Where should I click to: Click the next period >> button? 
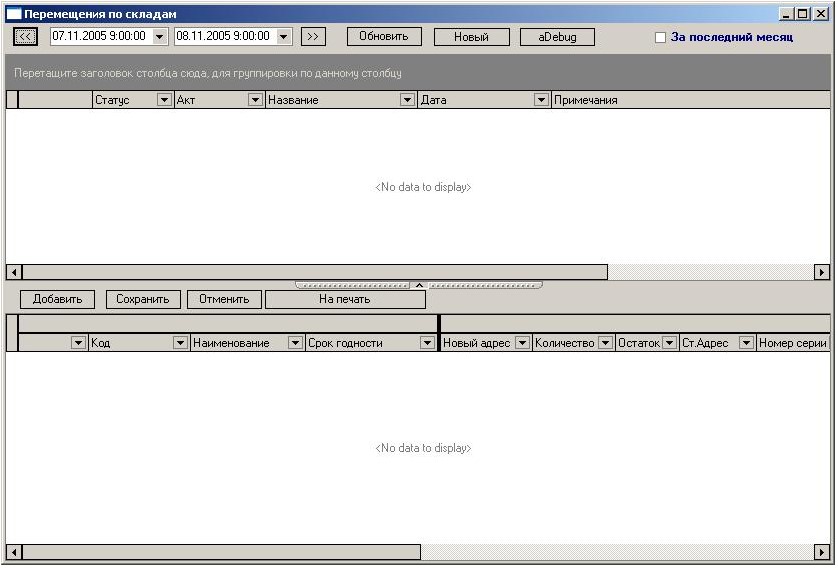[x=313, y=36]
